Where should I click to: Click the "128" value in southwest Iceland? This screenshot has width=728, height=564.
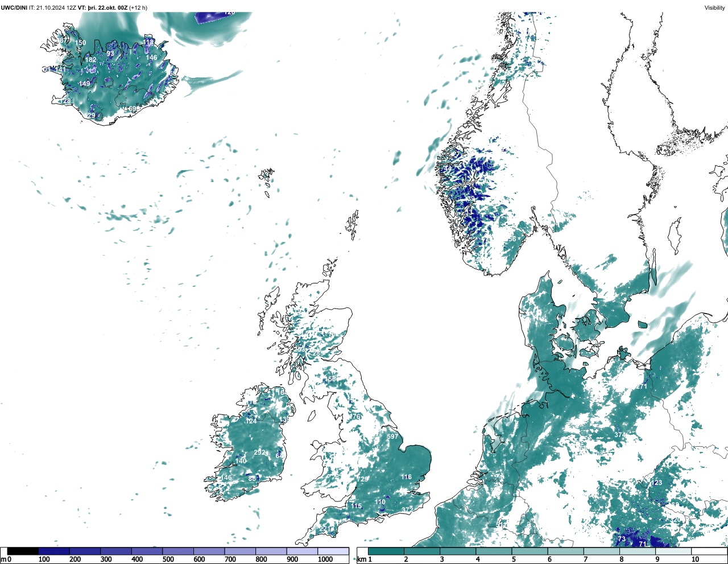(x=66, y=101)
